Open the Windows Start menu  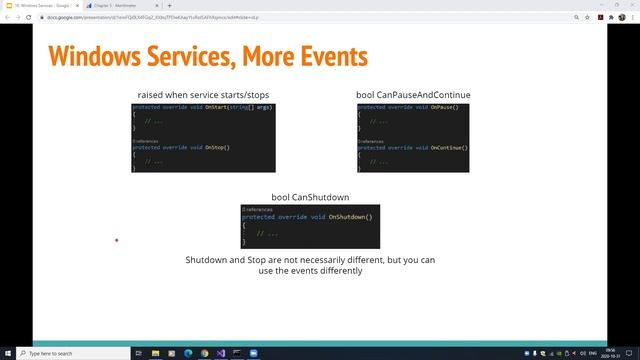8,353
